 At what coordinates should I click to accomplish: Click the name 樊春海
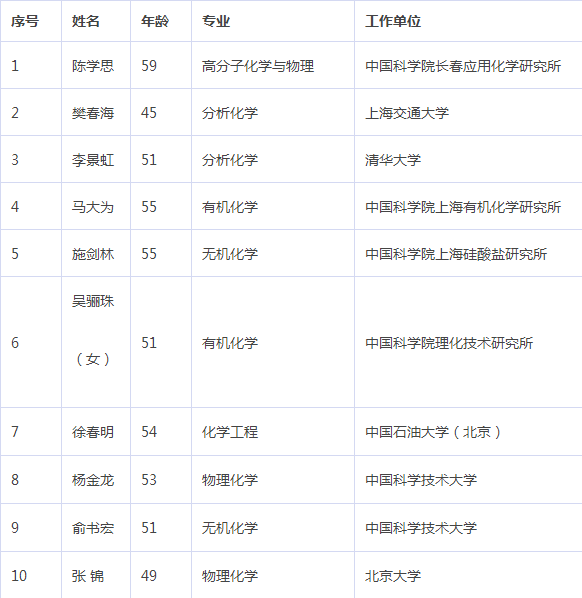pos(93,113)
